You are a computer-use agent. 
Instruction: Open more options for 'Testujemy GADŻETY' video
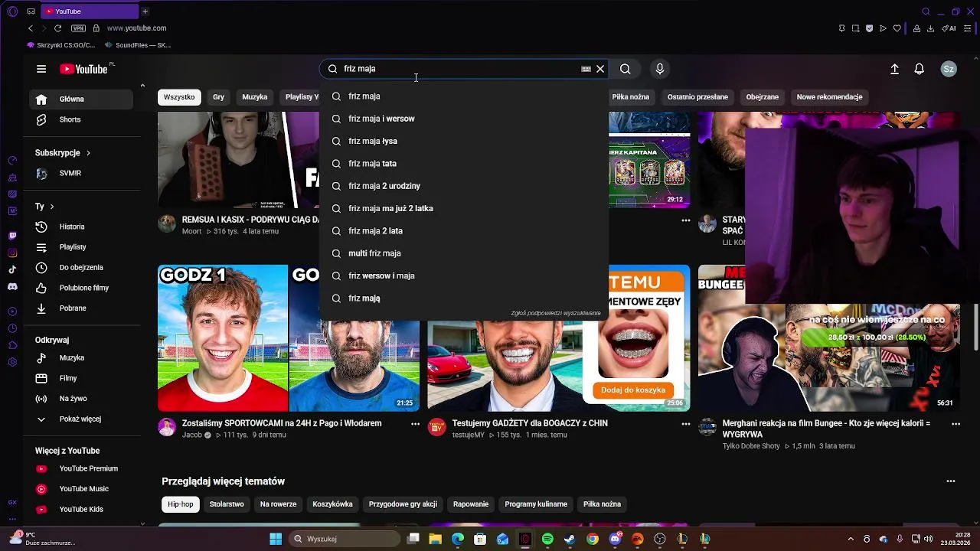(x=685, y=424)
